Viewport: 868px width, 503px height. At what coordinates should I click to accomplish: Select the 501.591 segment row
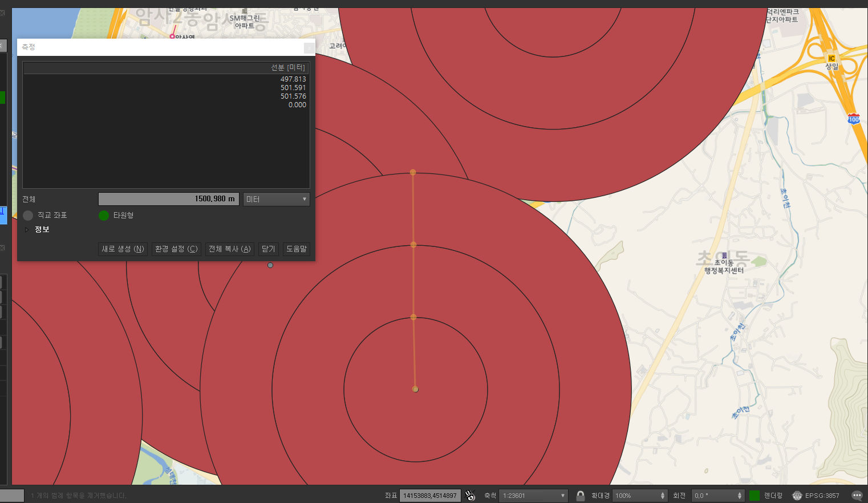click(166, 88)
